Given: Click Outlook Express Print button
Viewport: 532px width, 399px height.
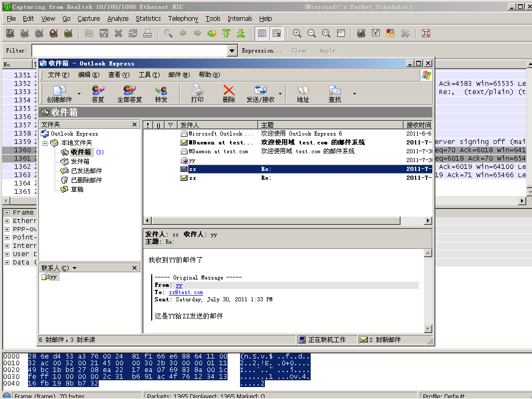Looking at the screenshot, I should pyautogui.click(x=197, y=94).
